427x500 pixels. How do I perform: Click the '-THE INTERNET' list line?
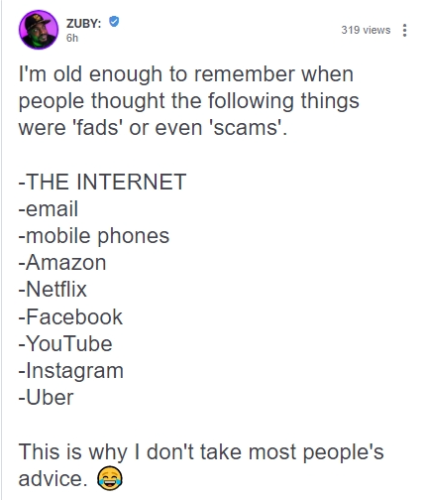102,182
